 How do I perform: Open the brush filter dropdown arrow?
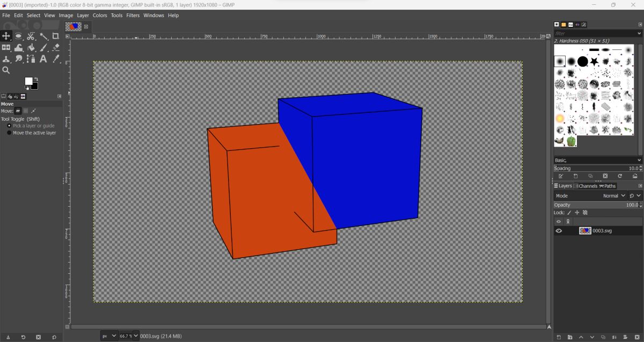[x=639, y=33]
